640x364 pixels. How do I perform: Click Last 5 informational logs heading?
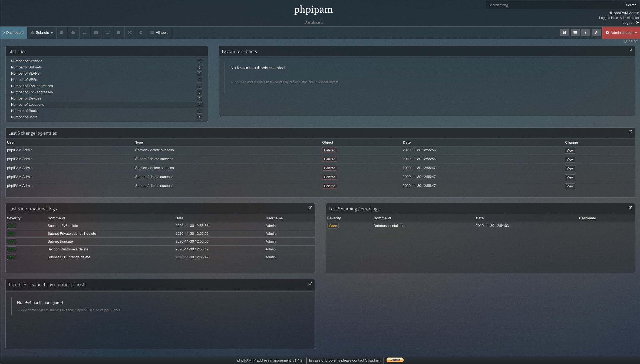tap(32, 209)
